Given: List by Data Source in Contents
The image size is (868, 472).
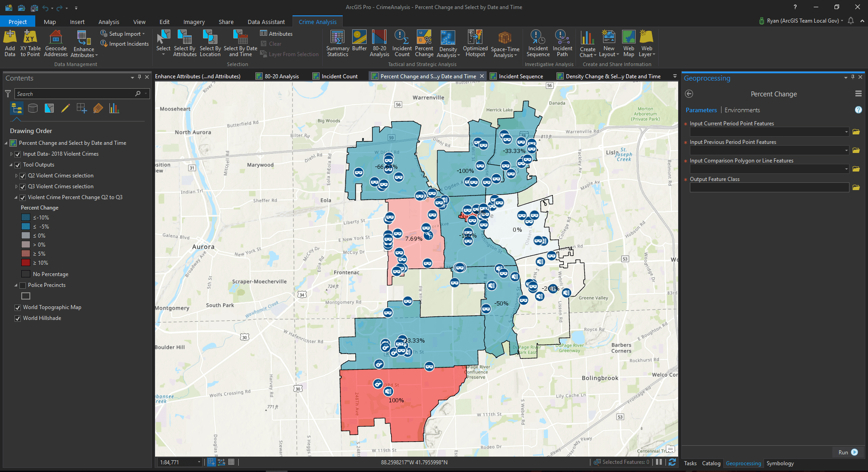Looking at the screenshot, I should coord(33,108).
